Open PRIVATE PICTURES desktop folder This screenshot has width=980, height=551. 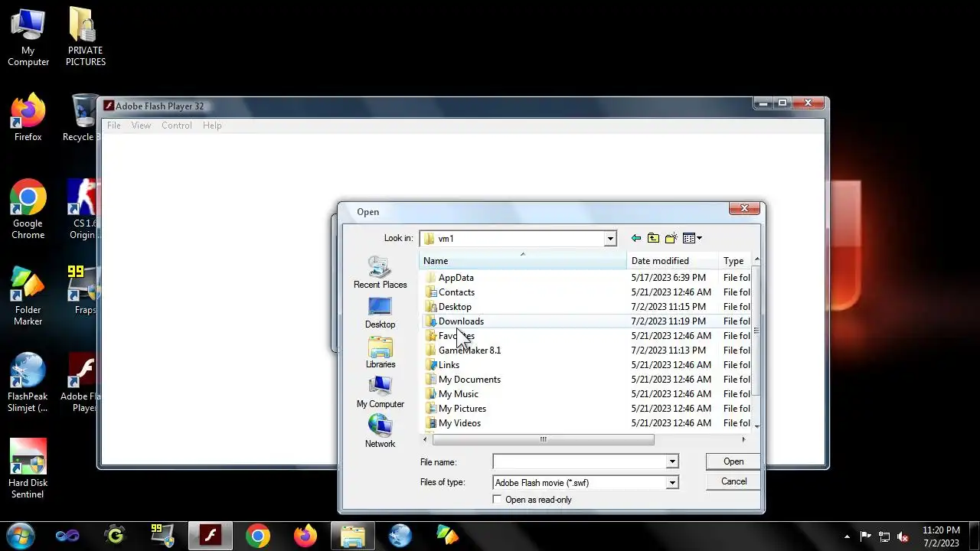pyautogui.click(x=86, y=37)
